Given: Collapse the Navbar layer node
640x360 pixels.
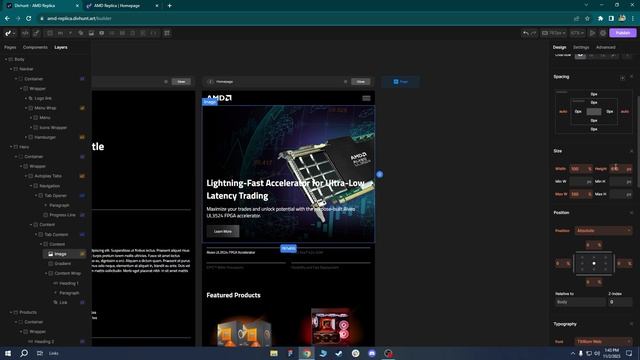Looking at the screenshot, I should tap(11, 69).
